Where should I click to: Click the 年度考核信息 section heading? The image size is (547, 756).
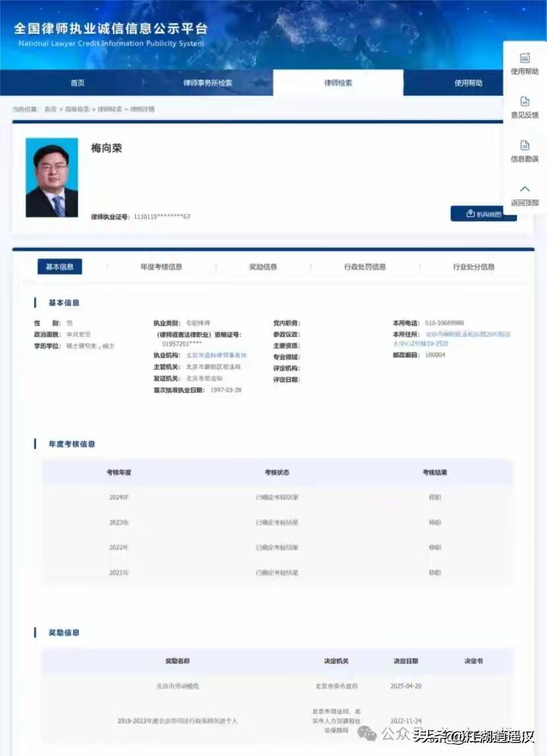pos(71,444)
